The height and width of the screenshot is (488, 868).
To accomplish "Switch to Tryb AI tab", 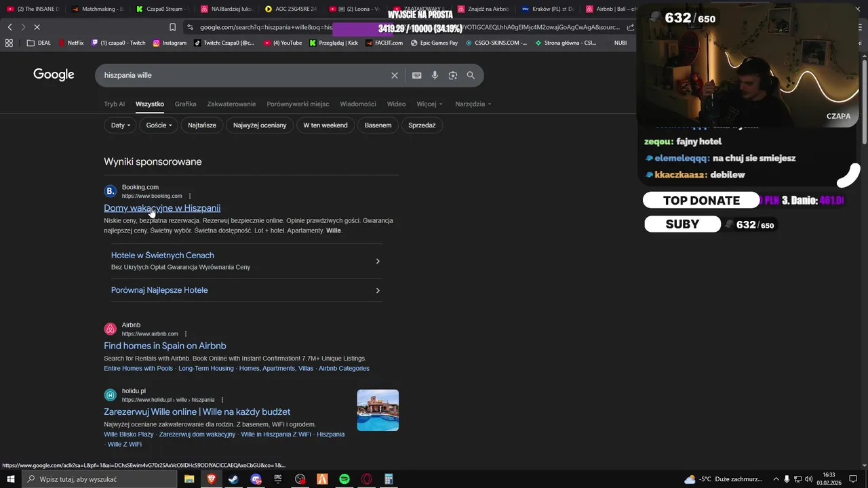I will [x=114, y=104].
